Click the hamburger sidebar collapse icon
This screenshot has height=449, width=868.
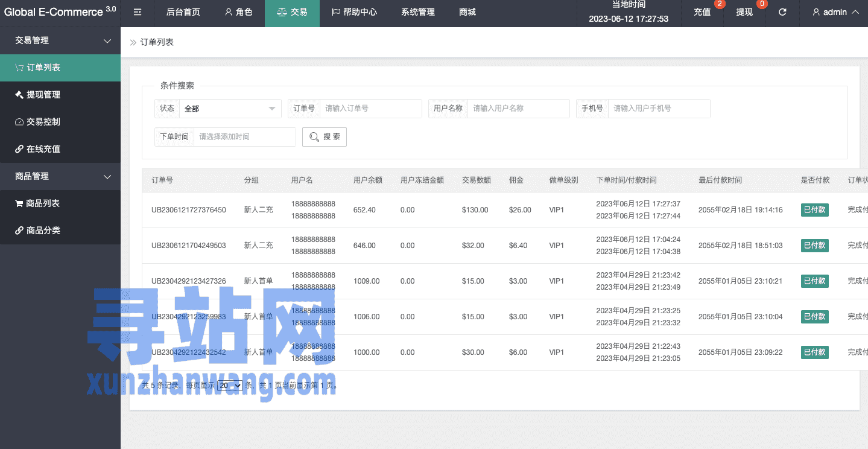coord(138,12)
